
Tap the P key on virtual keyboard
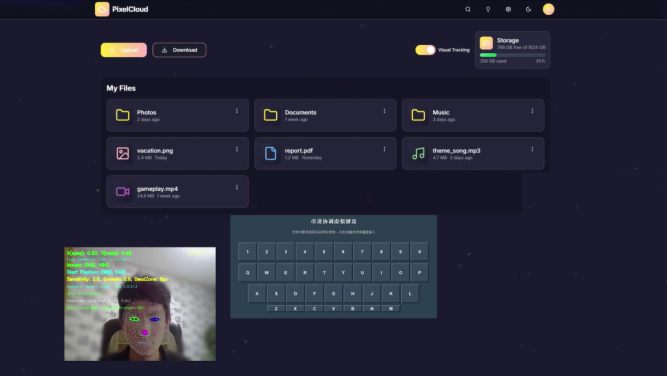tap(419, 273)
